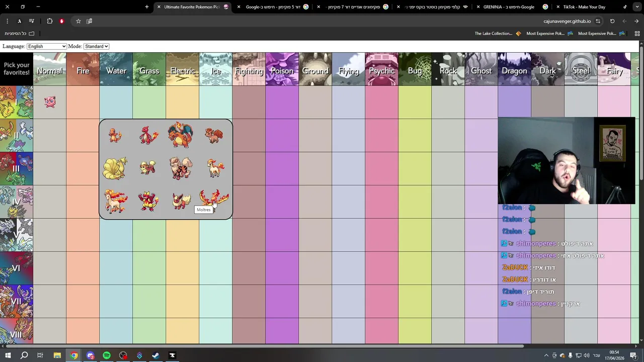Show hidden system tray icons
The image size is (644, 362).
546,355
